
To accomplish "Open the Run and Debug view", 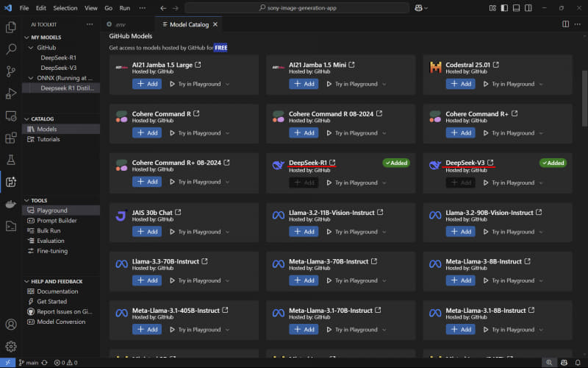I will coord(11,93).
